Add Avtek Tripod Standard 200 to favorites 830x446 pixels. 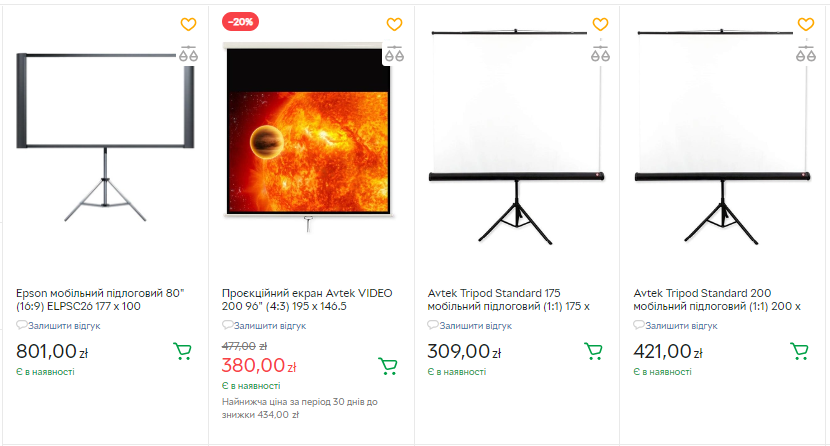[806, 24]
